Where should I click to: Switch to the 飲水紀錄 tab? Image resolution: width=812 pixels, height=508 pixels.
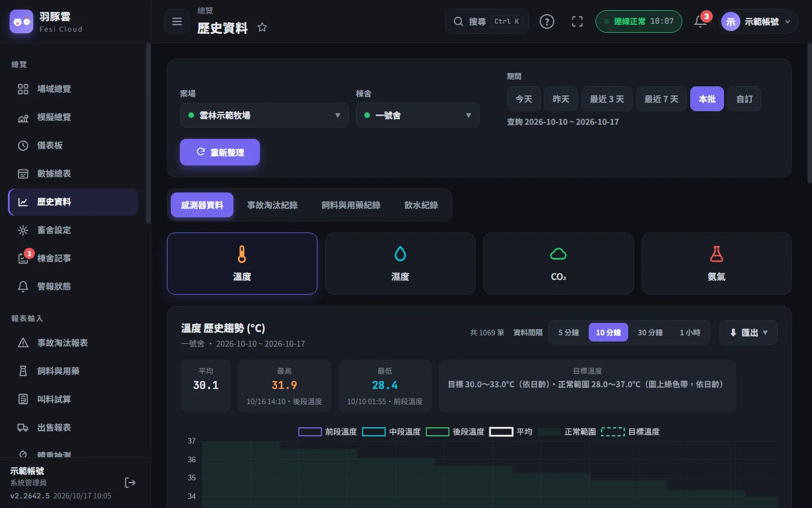(421, 205)
